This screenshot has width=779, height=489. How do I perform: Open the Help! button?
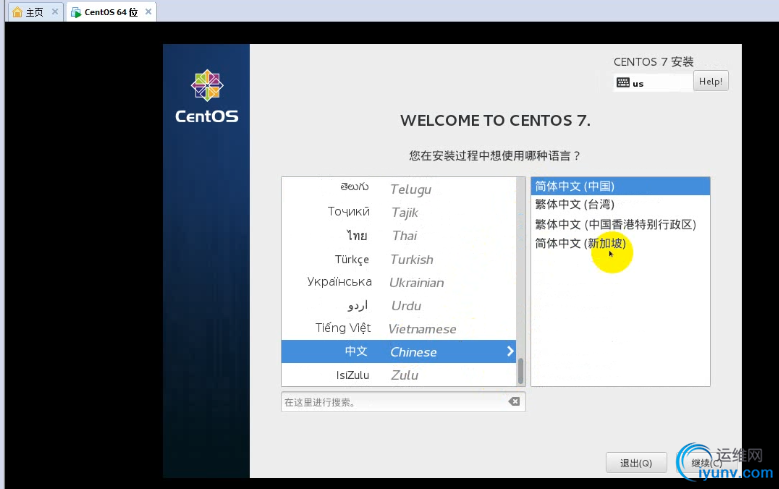coord(711,82)
